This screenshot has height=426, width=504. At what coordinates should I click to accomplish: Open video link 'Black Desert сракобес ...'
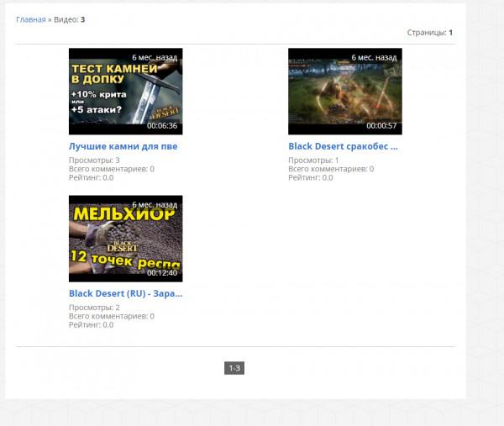pyautogui.click(x=343, y=146)
